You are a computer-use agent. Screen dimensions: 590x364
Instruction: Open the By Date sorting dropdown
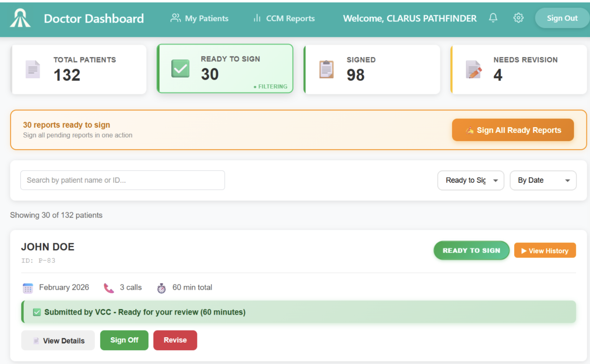[x=543, y=180]
